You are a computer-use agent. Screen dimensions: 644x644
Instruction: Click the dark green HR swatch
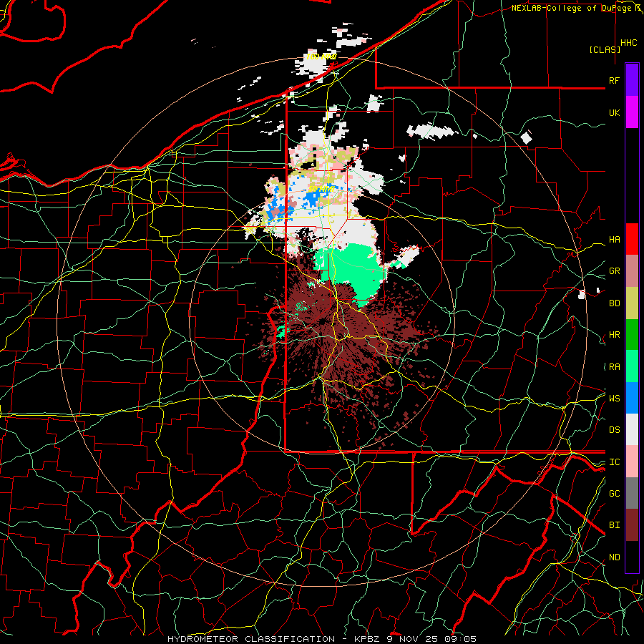[x=632, y=335]
